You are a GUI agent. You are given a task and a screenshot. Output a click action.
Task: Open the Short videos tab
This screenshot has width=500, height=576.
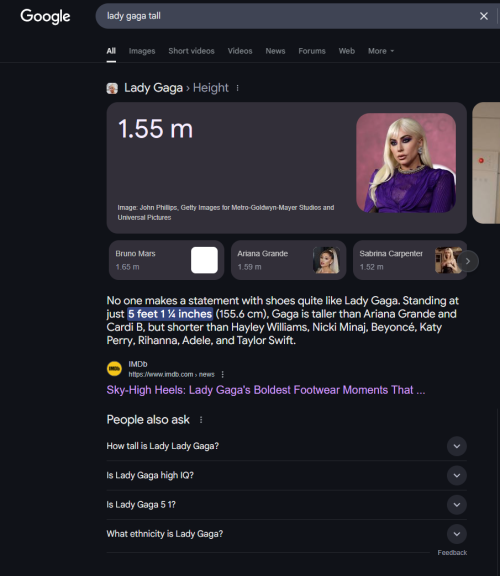[x=191, y=51]
